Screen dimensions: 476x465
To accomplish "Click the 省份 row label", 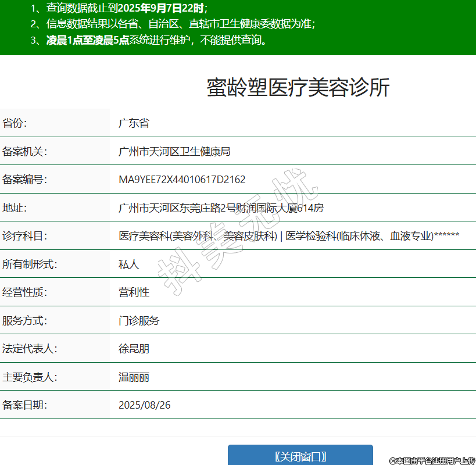I will [15, 123].
